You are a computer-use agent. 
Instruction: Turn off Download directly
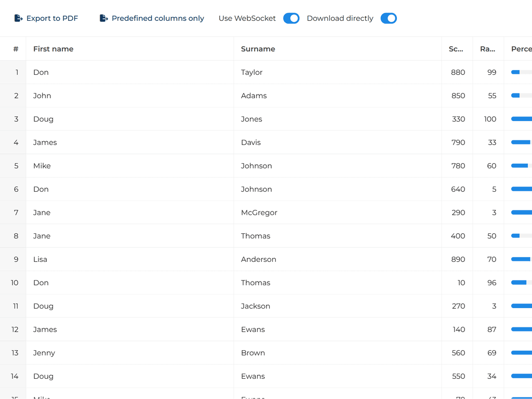click(389, 18)
